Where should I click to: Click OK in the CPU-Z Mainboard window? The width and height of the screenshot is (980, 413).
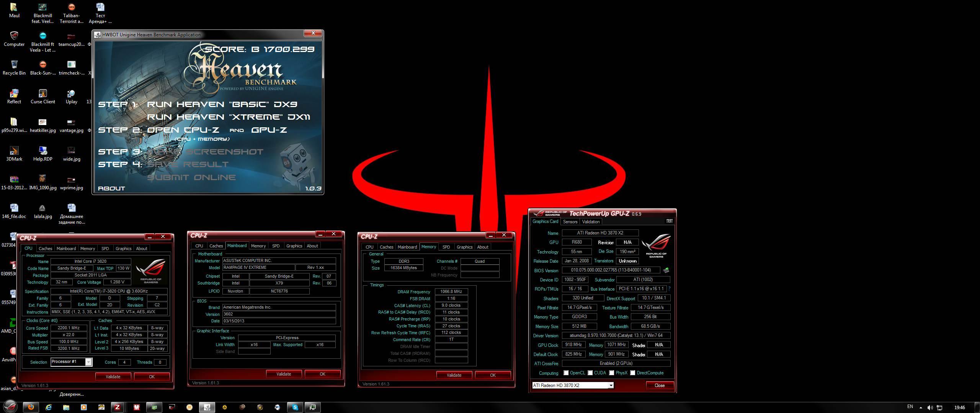(322, 374)
